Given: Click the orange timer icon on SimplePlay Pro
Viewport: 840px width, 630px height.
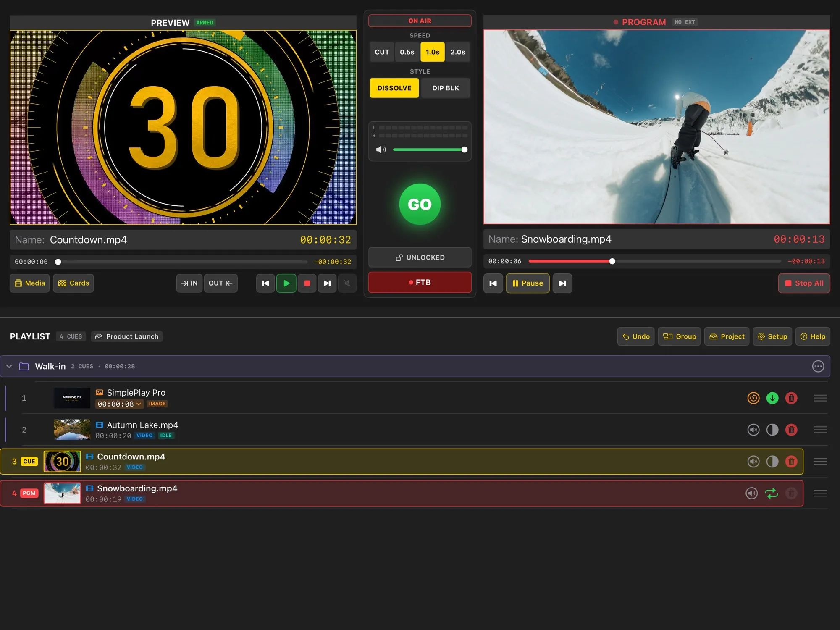Looking at the screenshot, I should click(x=753, y=398).
